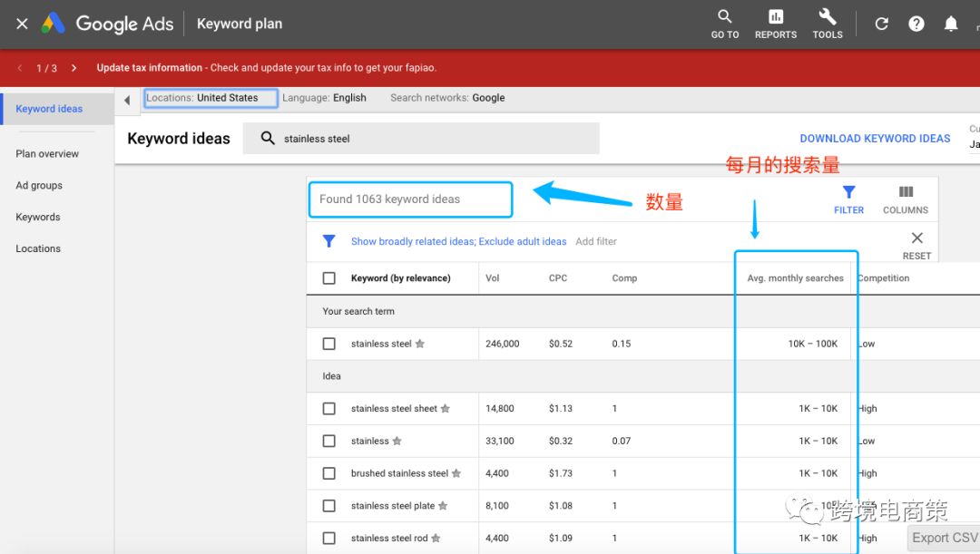Star the stainless steel sheet keyword

click(446, 409)
